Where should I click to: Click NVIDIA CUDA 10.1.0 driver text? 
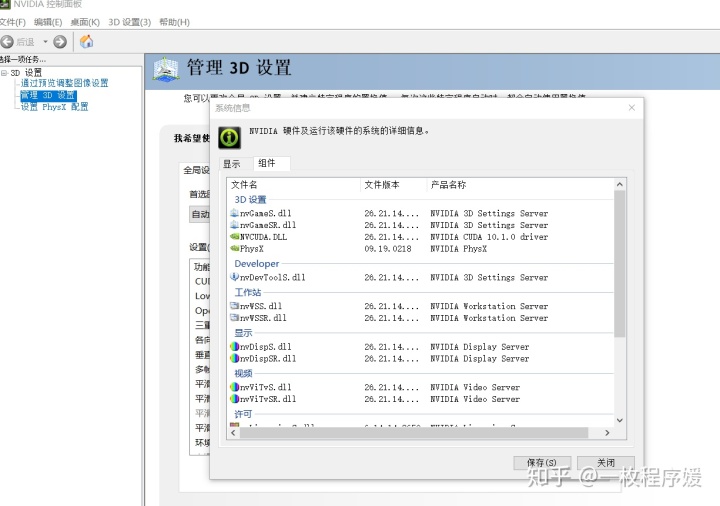489,237
